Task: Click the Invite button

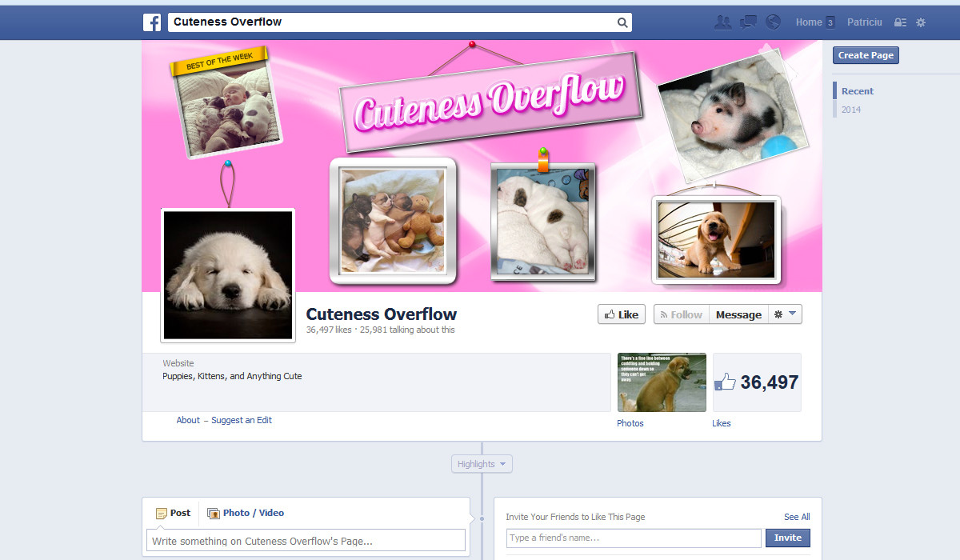Action: pos(788,538)
